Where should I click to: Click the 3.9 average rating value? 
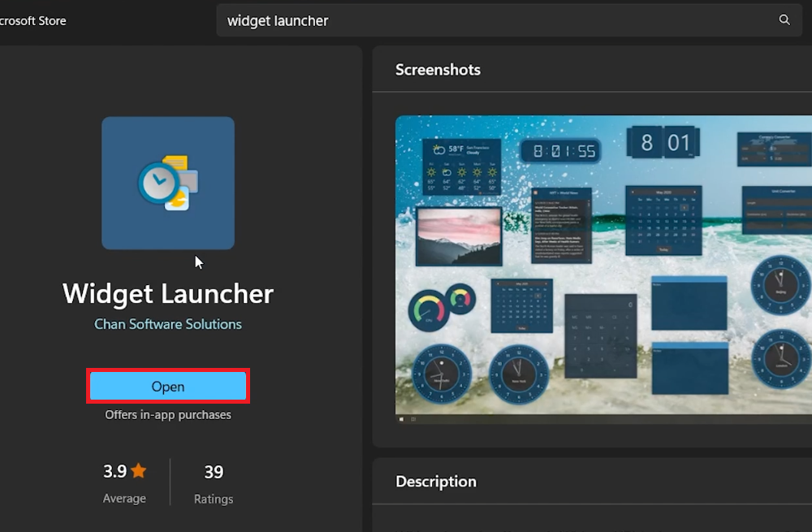(x=114, y=471)
